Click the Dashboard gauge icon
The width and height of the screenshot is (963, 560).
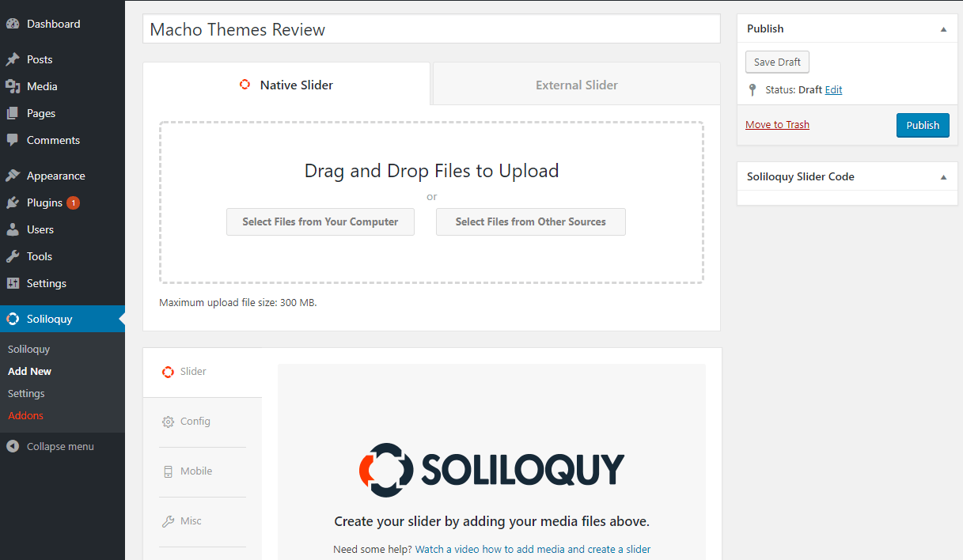point(13,24)
